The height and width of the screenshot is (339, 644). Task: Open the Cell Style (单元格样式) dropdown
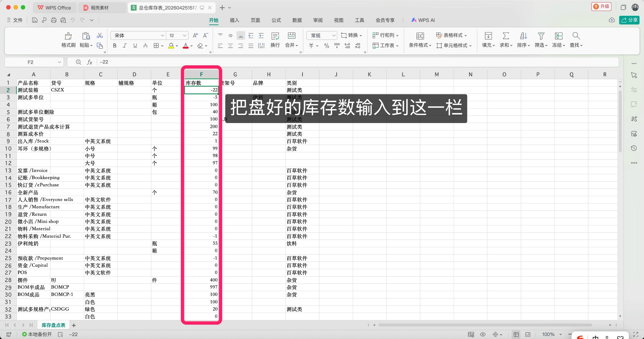(454, 46)
